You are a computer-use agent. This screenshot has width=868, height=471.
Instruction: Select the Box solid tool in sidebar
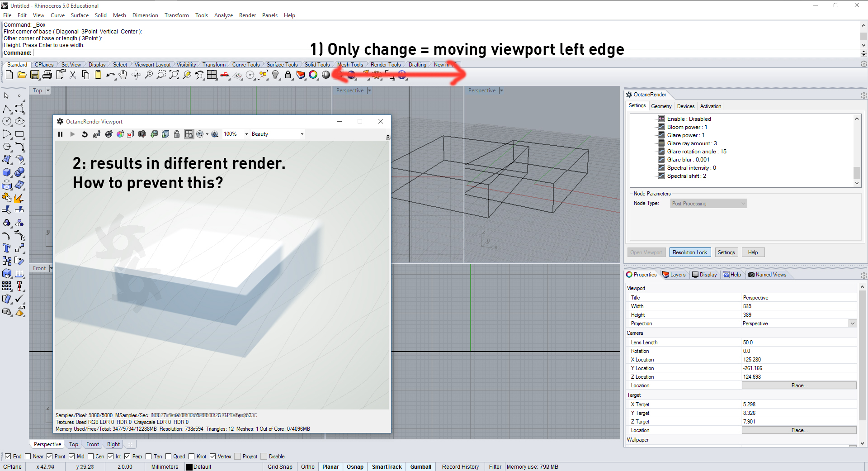7,172
